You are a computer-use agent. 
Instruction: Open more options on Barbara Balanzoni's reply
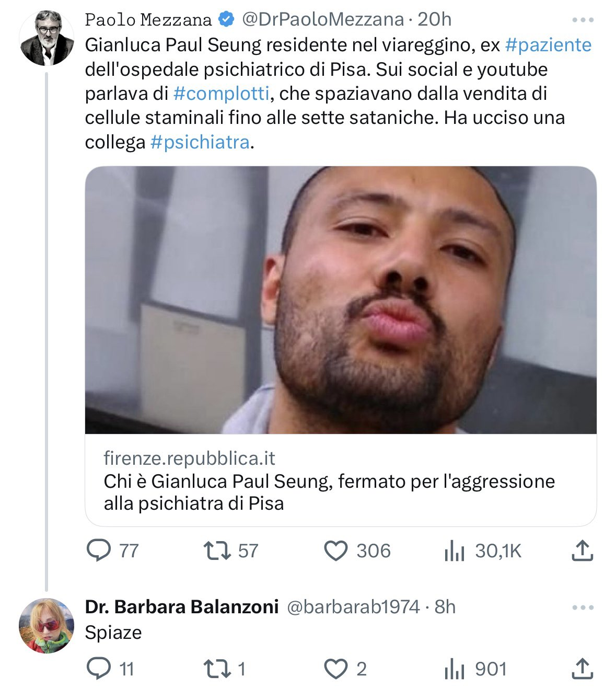pyautogui.click(x=583, y=608)
